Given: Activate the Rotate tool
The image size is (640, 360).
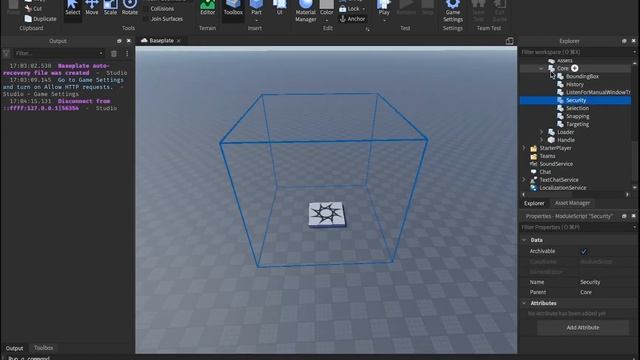Looking at the screenshot, I should pos(130,8).
